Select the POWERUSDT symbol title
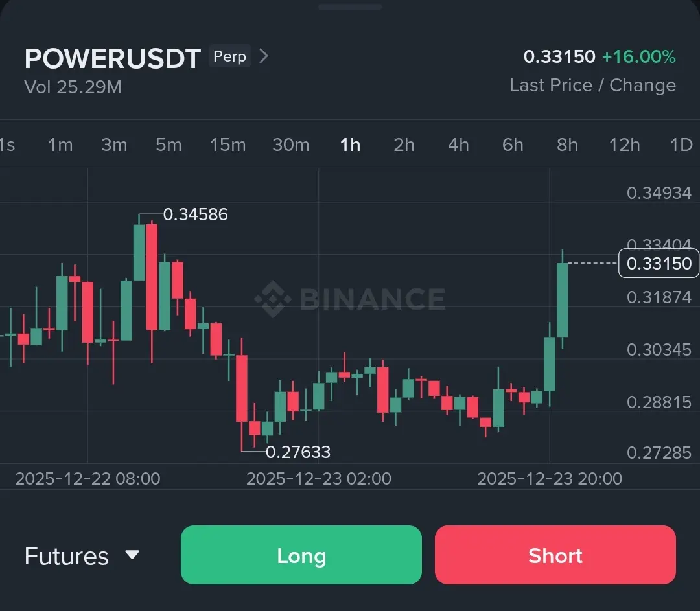The height and width of the screenshot is (611, 700). 113,58
